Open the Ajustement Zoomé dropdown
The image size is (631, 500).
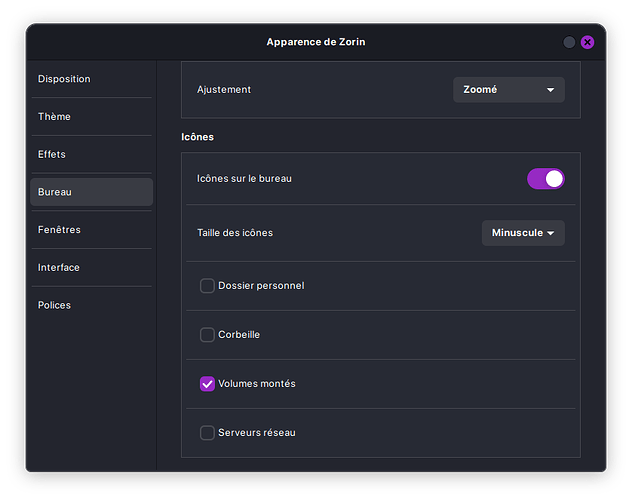pyautogui.click(x=509, y=90)
